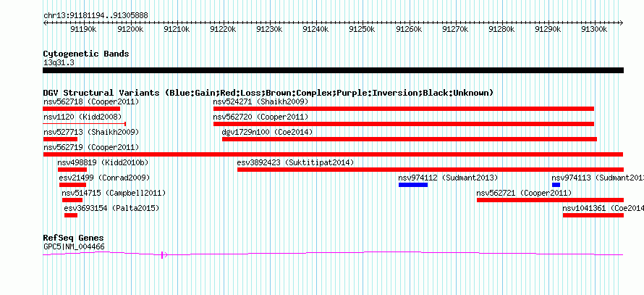Click nsv562719 (Cooper2011) label
This screenshot has height=295, width=644.
(x=91, y=147)
